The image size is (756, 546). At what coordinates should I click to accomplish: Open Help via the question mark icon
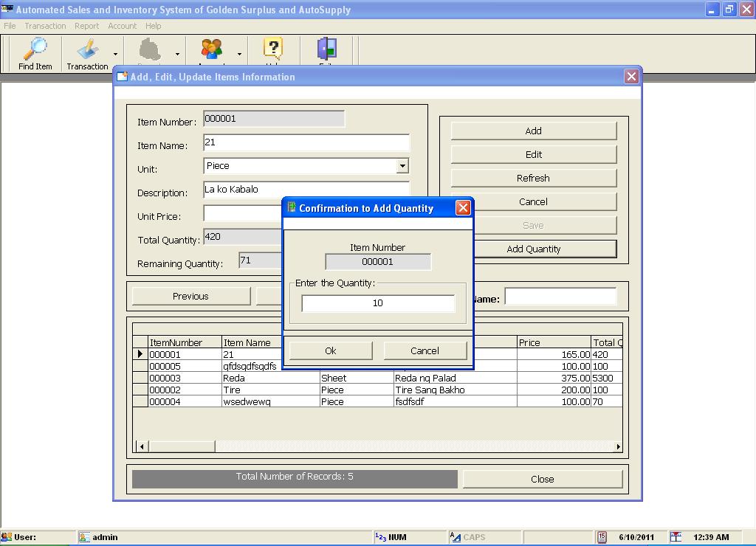(273, 46)
